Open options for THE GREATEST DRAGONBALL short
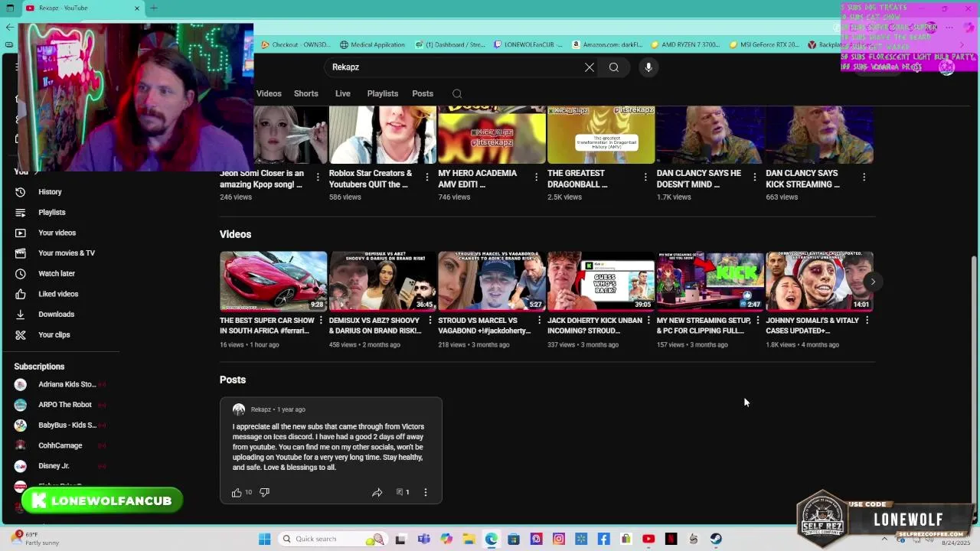 645,177
